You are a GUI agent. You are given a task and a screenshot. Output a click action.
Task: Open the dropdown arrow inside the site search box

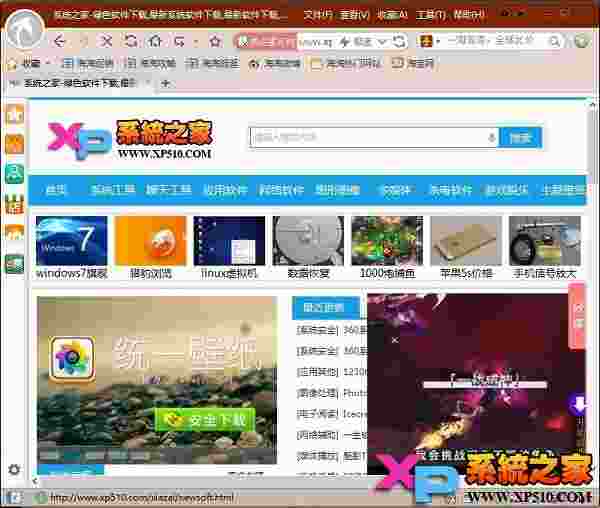[x=491, y=138]
